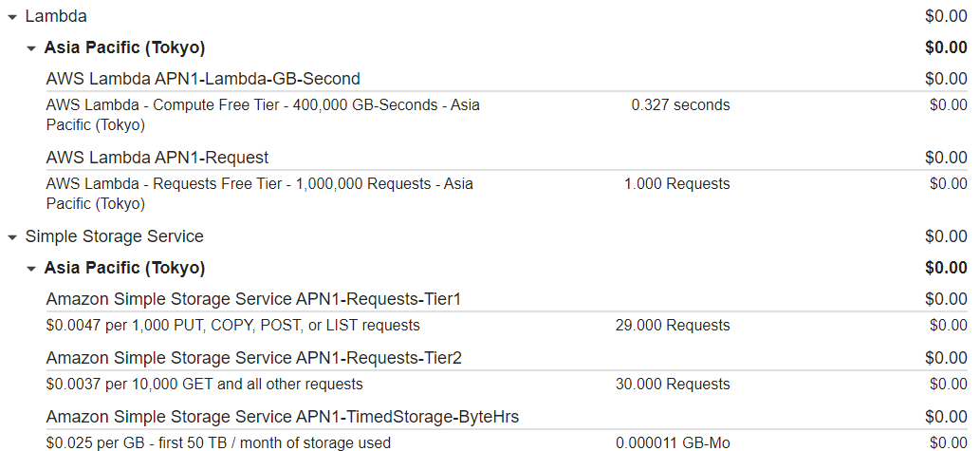This screenshot has height=451, width=980.
Task: Click $0.0047 per 1,000 PUT requests description
Action: [233, 326]
